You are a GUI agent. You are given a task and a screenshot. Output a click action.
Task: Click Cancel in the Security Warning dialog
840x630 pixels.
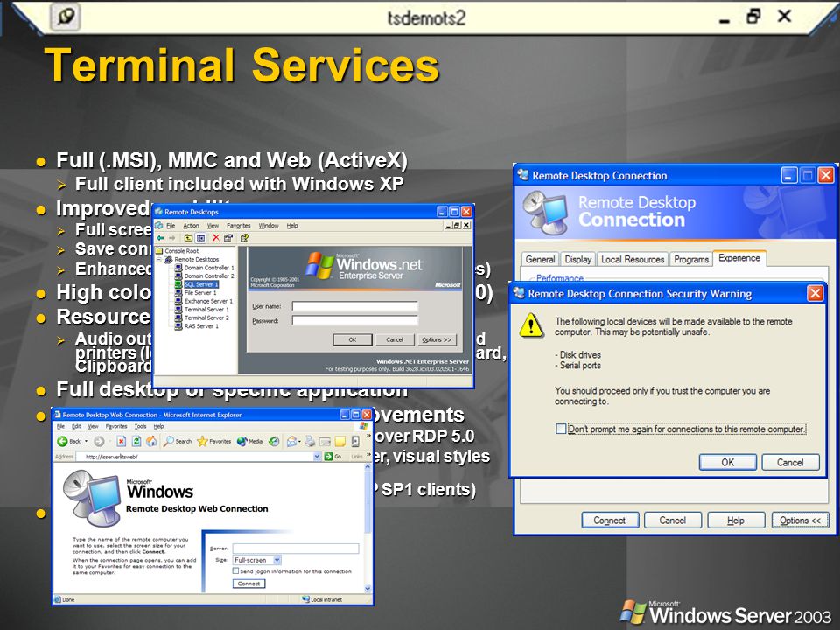click(x=790, y=462)
